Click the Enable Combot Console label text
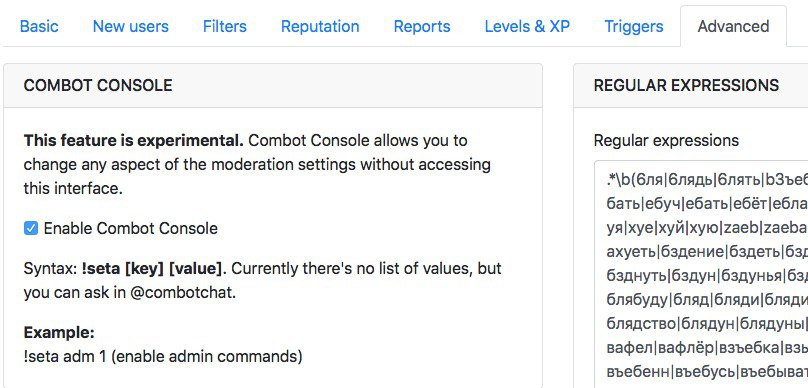Viewport: 808px width, 388px height. 130,228
